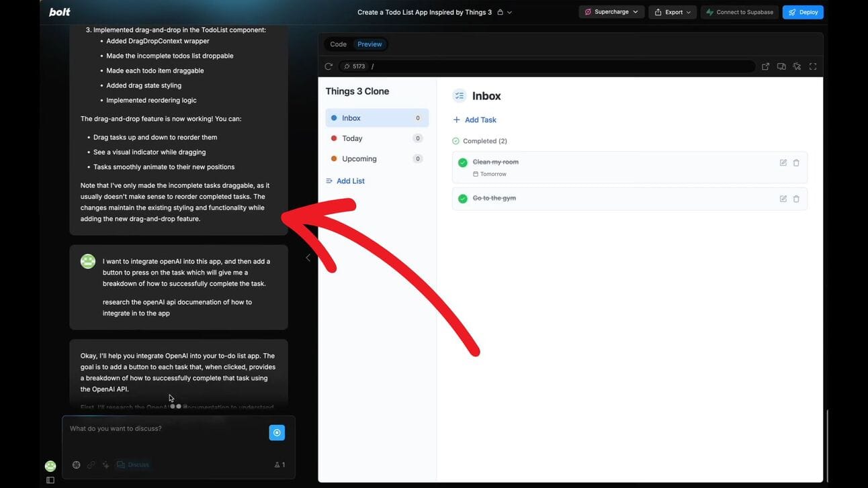868x488 pixels.
Task: Collapse the Completed (2) section
Action: click(x=480, y=141)
